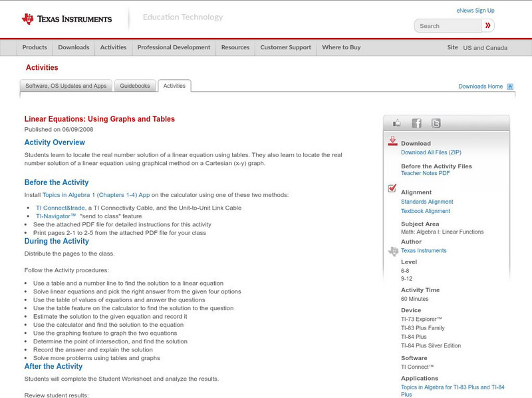The image size is (532, 398).
Task: Select the Activities tab
Action: [174, 86]
